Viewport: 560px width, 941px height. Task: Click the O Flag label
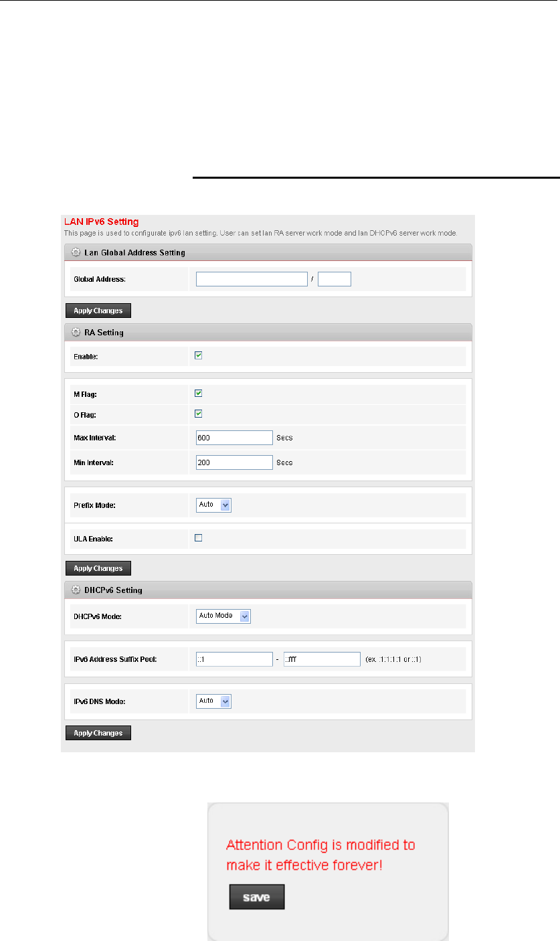86,415
